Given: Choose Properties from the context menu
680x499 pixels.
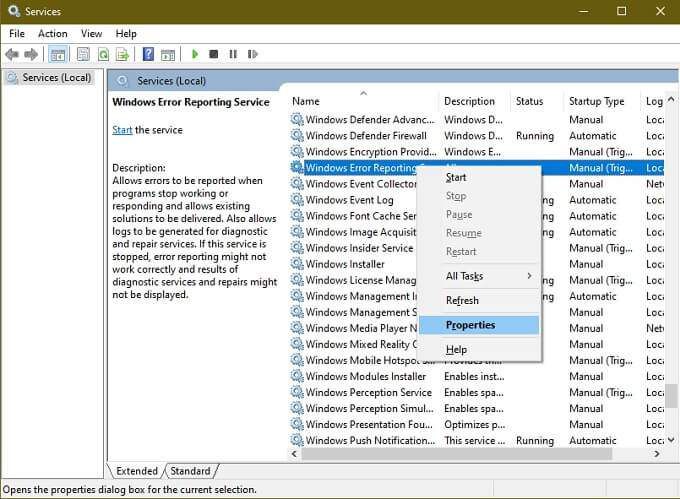Looking at the screenshot, I should point(470,325).
